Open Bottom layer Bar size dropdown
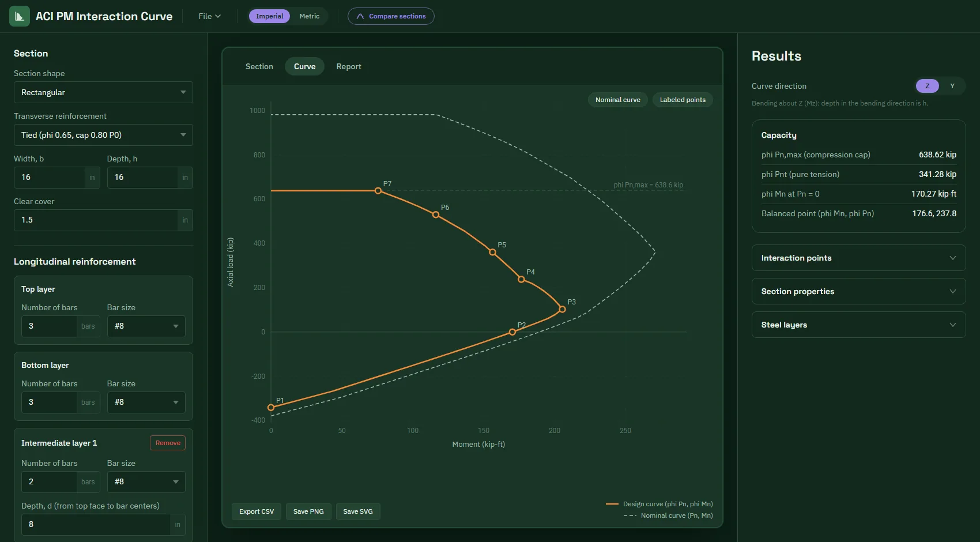This screenshot has width=980, height=542. [x=146, y=402]
